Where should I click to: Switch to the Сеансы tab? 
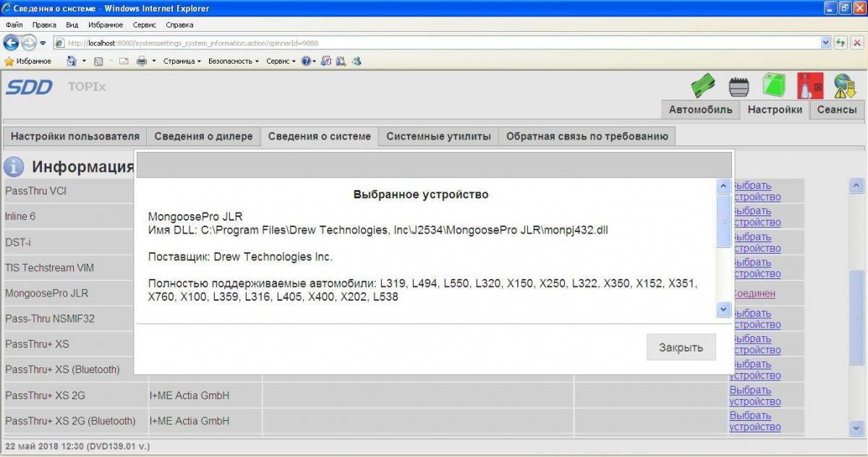point(837,110)
